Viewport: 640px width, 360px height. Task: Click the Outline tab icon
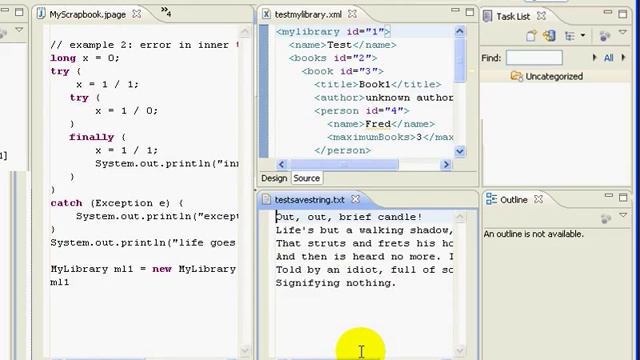tap(491, 199)
